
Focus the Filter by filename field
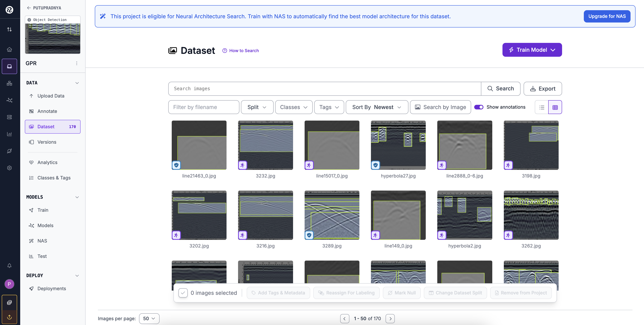[x=204, y=107]
